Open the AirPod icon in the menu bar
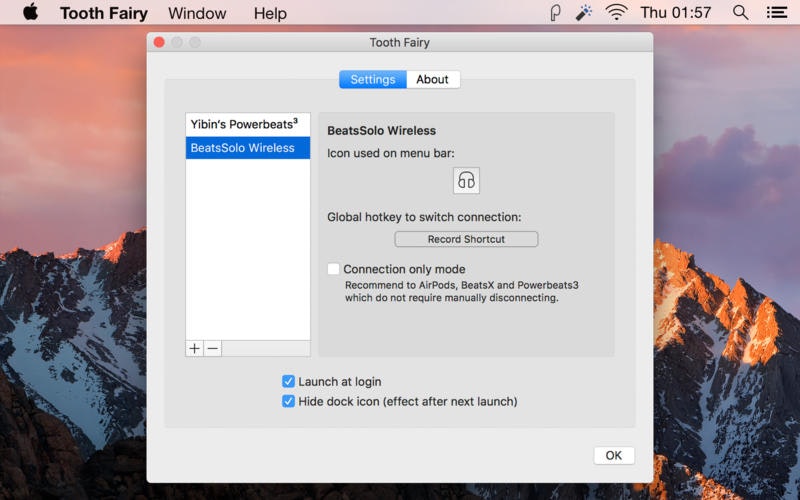This screenshot has width=800, height=500. coord(555,13)
